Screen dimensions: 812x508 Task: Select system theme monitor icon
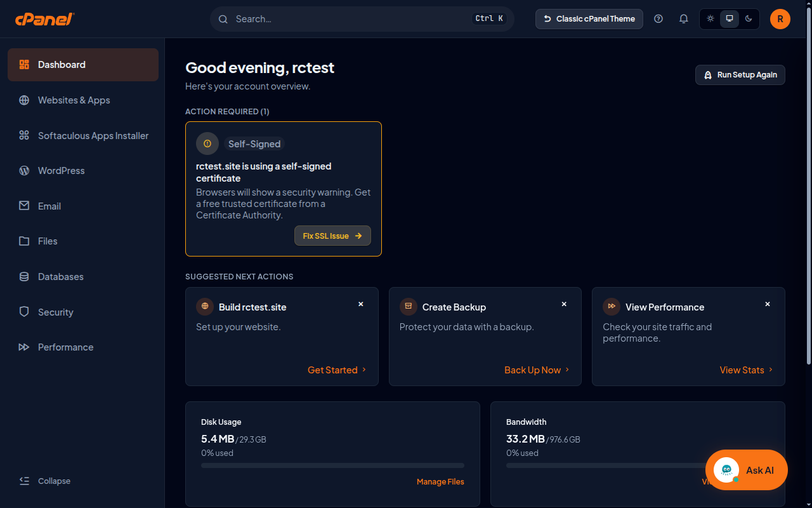[x=730, y=19]
